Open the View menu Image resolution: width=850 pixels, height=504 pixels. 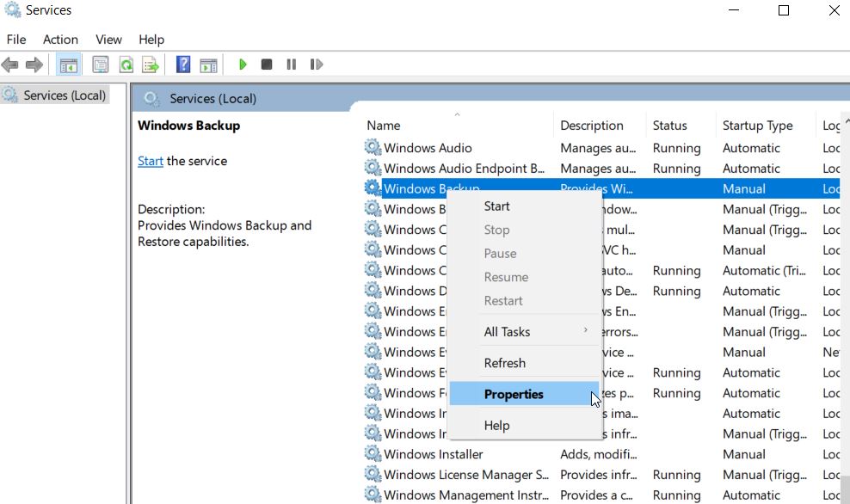109,40
